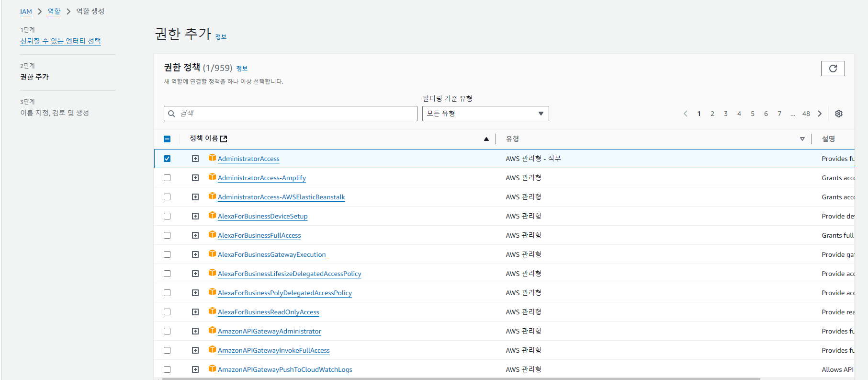This screenshot has height=380, width=868.
Task: Click policy icon next to AlexaForBusinessPolyDelegatedAccessPolicy
Action: pos(212,292)
